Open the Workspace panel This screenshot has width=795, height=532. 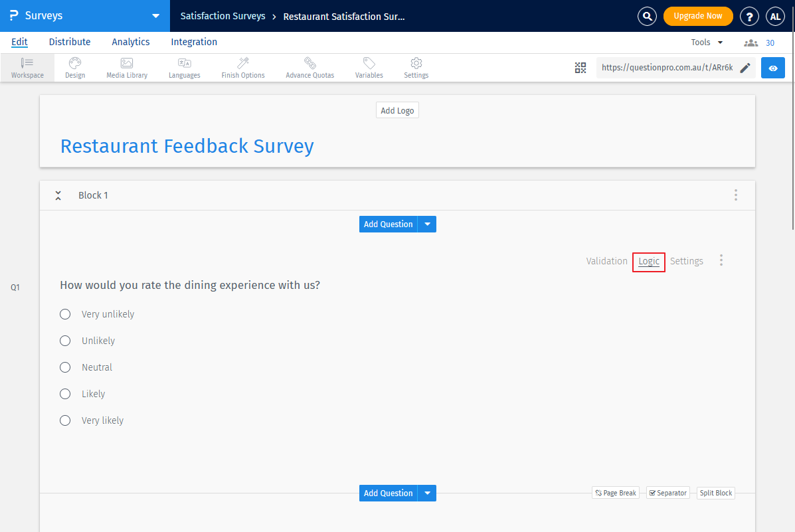pos(27,67)
